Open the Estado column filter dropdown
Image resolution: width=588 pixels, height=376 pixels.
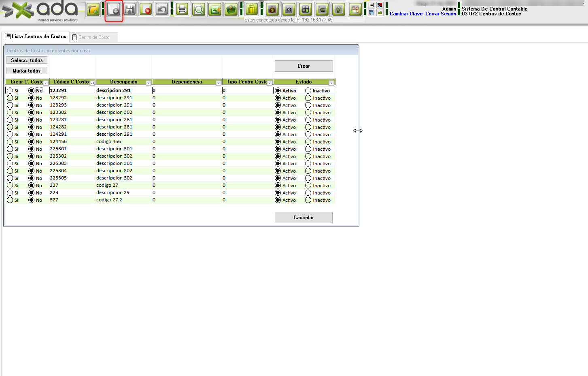pos(331,83)
